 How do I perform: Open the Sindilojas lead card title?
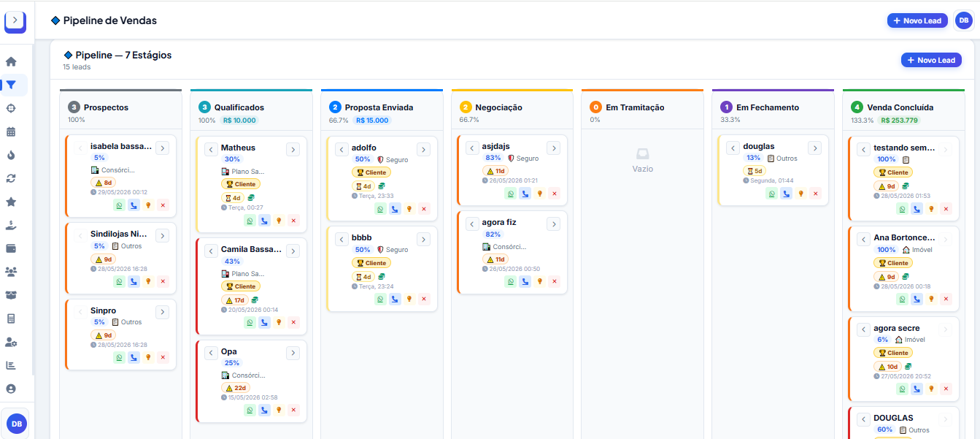[119, 234]
